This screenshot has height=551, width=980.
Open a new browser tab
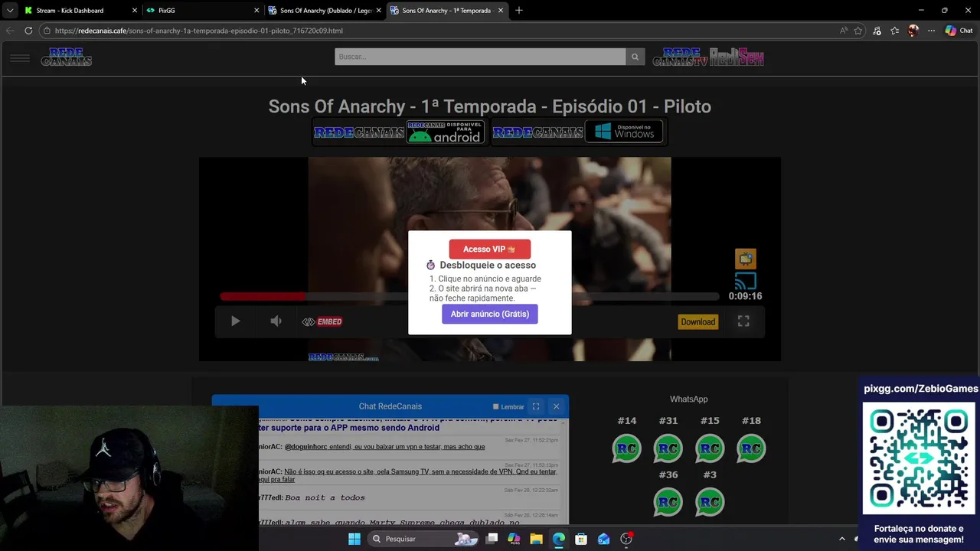518,11
